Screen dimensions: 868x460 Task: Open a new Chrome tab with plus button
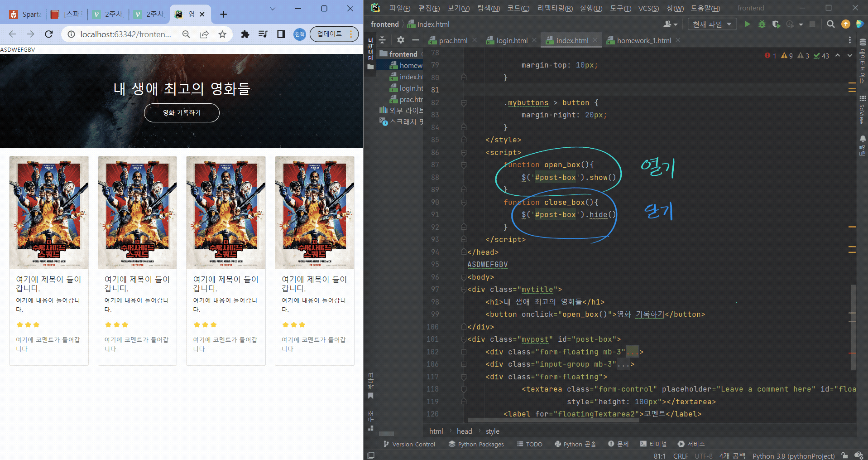click(223, 15)
